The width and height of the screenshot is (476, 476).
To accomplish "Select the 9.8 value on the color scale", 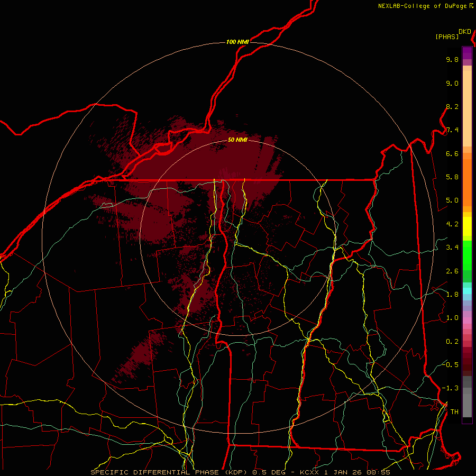I will (x=452, y=59).
